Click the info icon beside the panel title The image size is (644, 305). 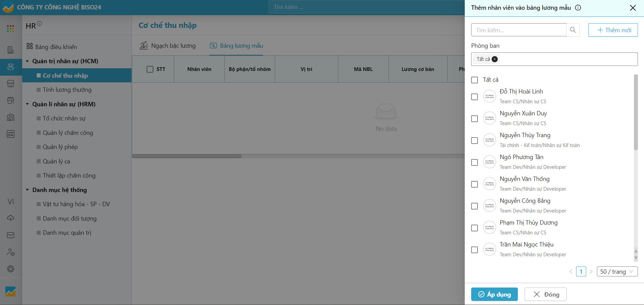pyautogui.click(x=578, y=8)
